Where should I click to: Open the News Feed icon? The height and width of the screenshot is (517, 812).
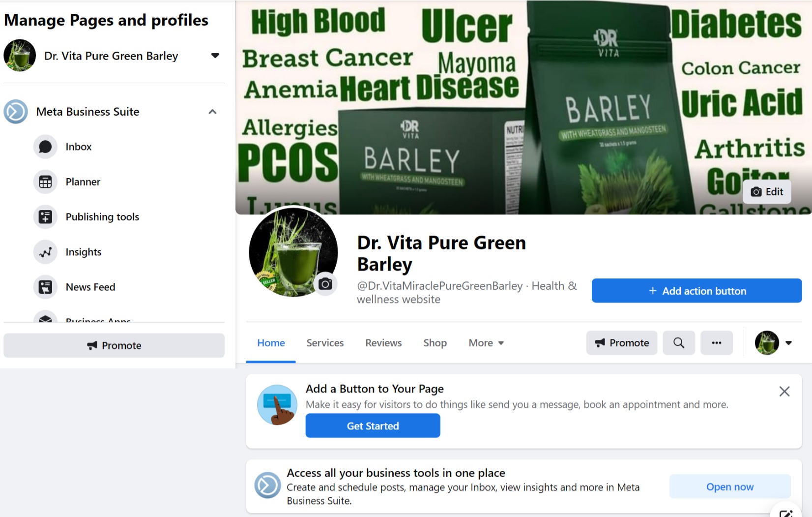45,287
